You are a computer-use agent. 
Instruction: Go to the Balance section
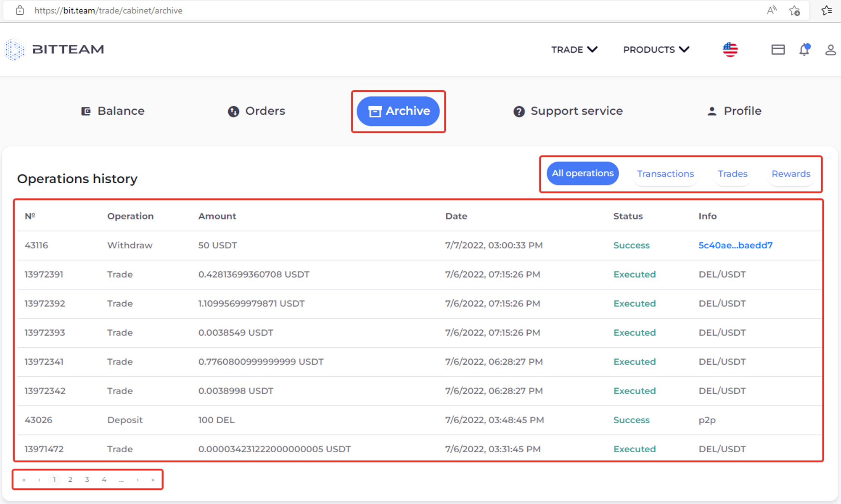113,111
